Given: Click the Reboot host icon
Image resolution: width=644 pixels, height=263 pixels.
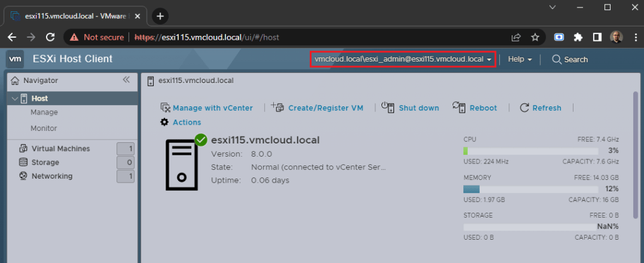Looking at the screenshot, I should tap(459, 108).
